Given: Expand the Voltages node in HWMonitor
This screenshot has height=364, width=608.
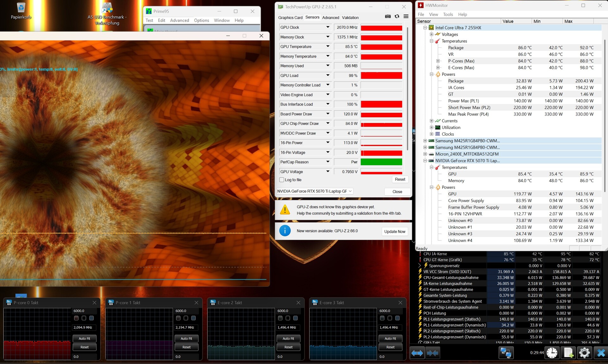Looking at the screenshot, I should [x=431, y=34].
